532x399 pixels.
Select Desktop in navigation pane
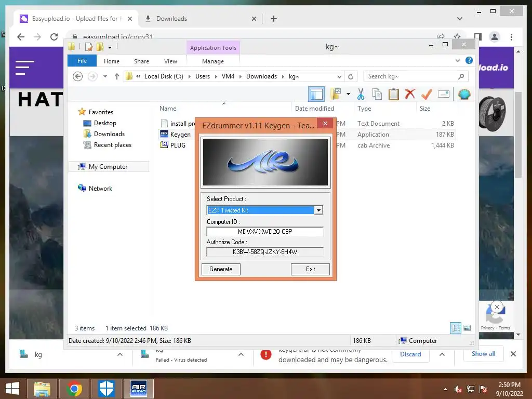(x=105, y=123)
